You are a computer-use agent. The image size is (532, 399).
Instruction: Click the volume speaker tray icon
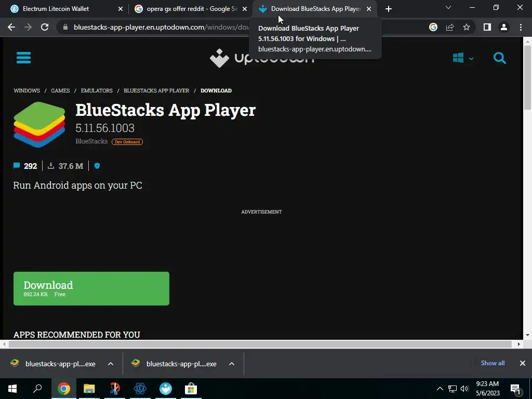coord(464,389)
